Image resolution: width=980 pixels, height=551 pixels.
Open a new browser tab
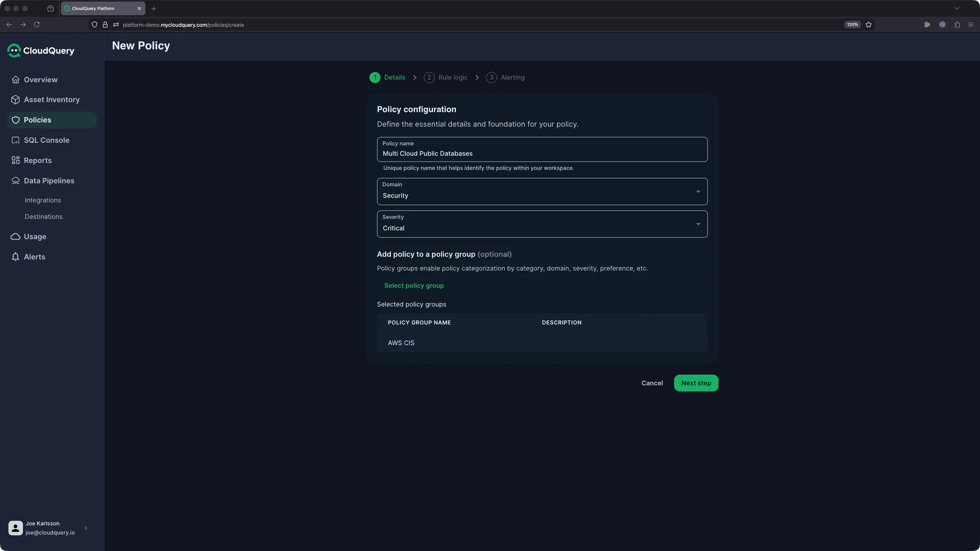(154, 9)
